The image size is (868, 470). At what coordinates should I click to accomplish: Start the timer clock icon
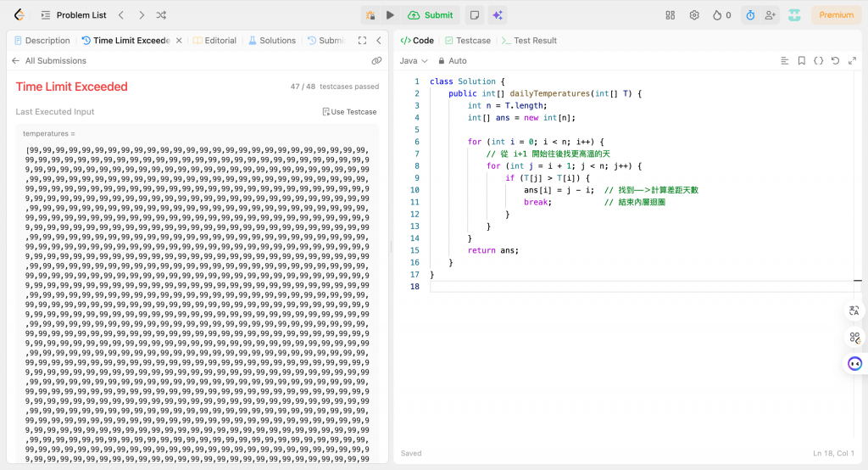[x=750, y=15]
